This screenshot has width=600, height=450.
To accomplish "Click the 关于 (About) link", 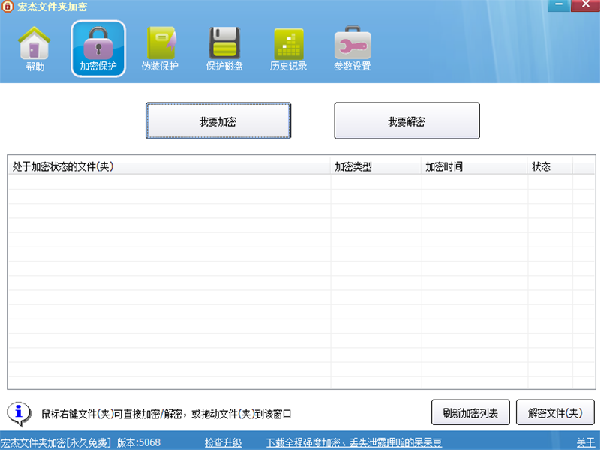I will pos(584,442).
